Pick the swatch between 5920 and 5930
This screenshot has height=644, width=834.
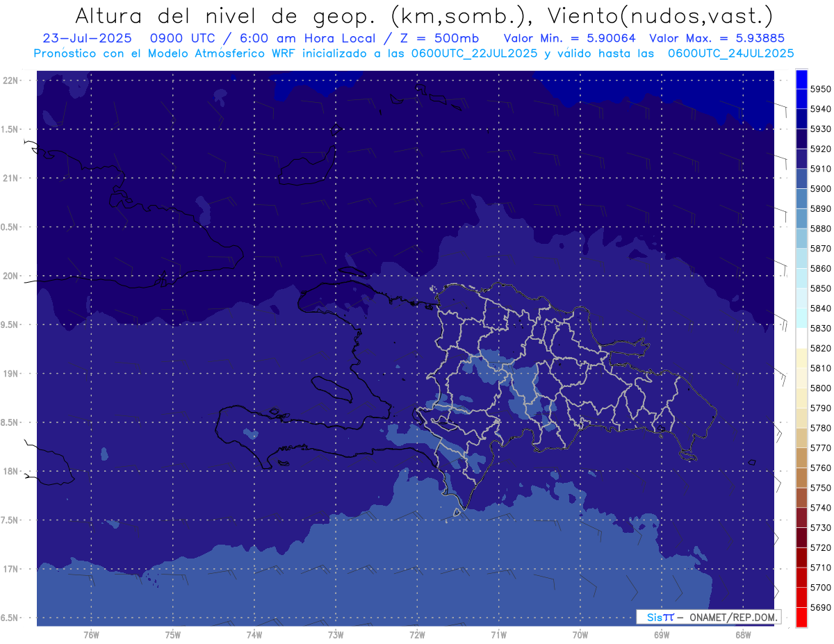click(x=801, y=139)
